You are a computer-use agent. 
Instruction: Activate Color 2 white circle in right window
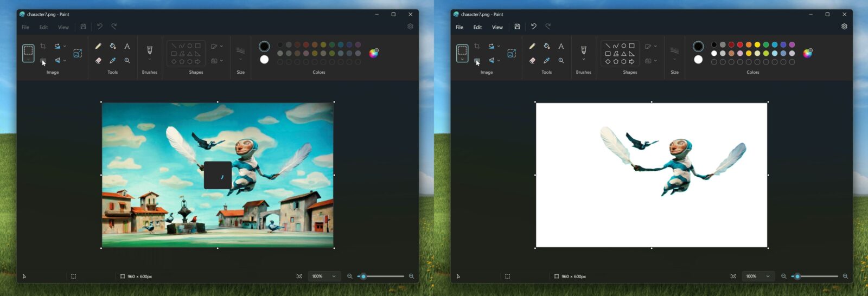pos(698,60)
